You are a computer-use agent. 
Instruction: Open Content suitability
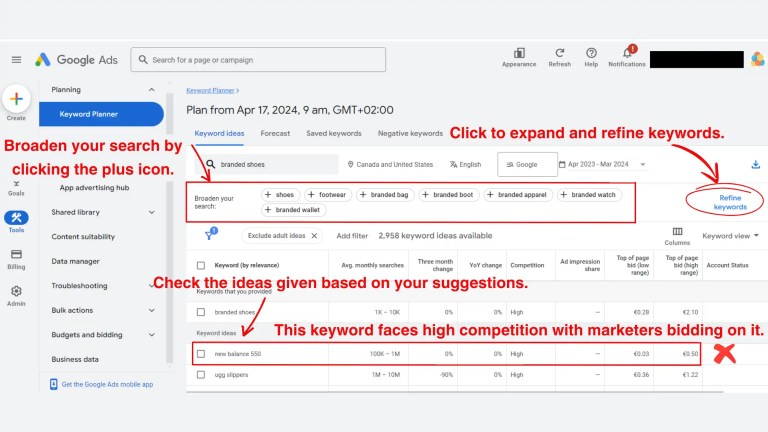(83, 237)
